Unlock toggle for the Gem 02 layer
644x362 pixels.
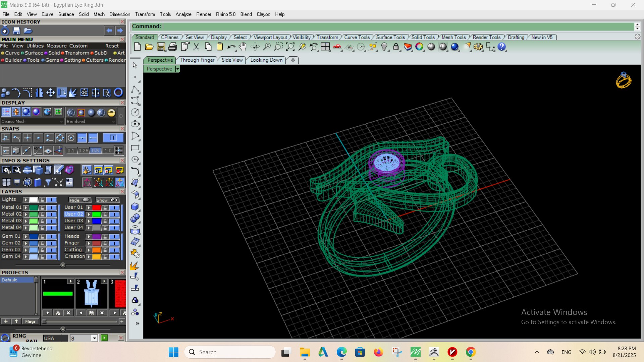[x=42, y=243]
